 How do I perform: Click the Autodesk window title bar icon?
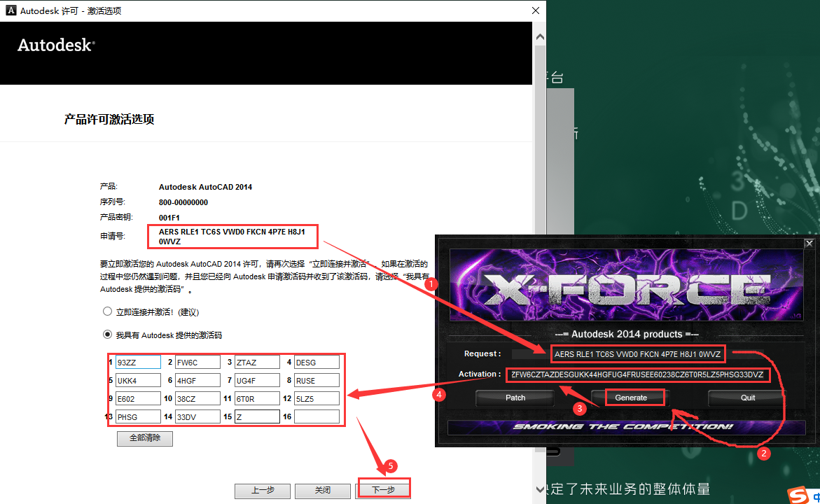11,10
